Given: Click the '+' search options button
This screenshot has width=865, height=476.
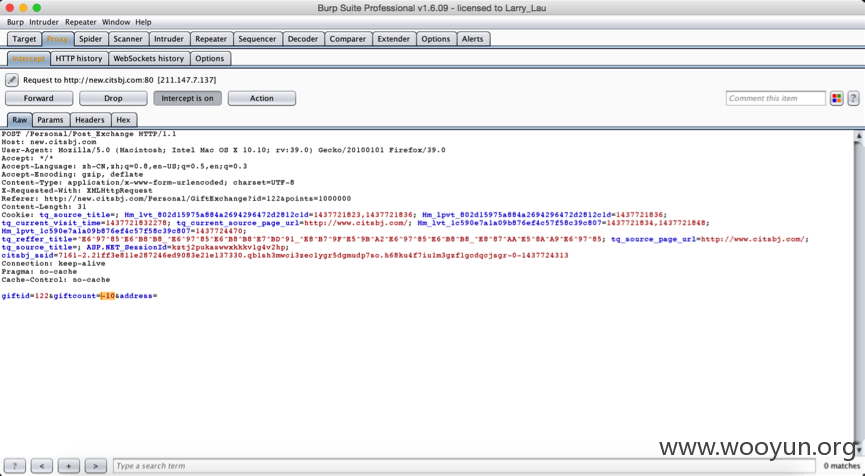Looking at the screenshot, I should pos(68,466).
